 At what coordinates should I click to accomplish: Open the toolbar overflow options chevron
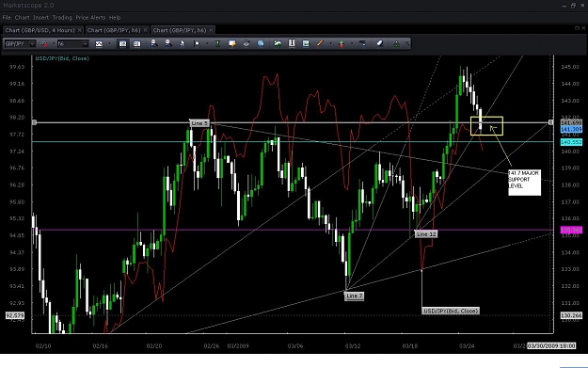pyautogui.click(x=407, y=43)
